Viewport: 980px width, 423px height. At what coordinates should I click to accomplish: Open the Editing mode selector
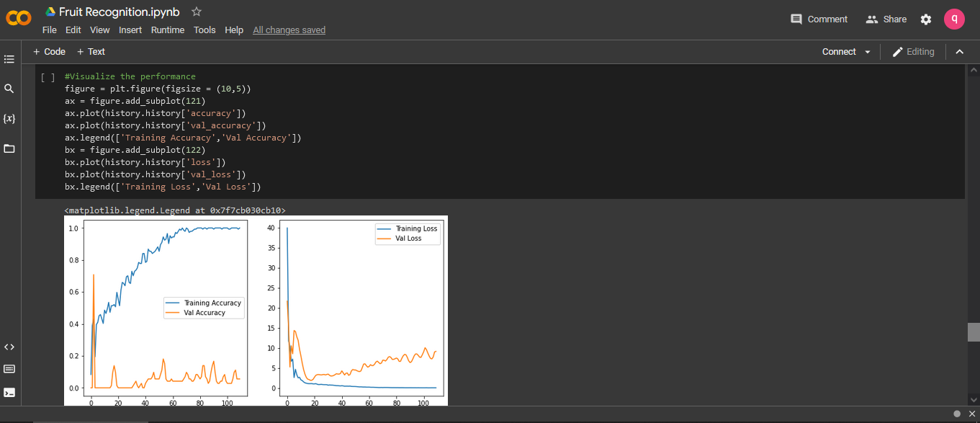coord(913,52)
